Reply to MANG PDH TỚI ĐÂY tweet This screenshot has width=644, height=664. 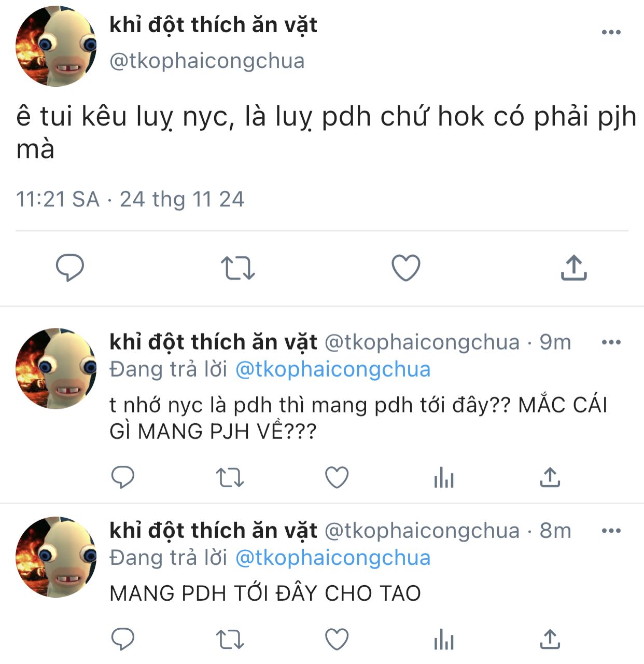click(123, 639)
